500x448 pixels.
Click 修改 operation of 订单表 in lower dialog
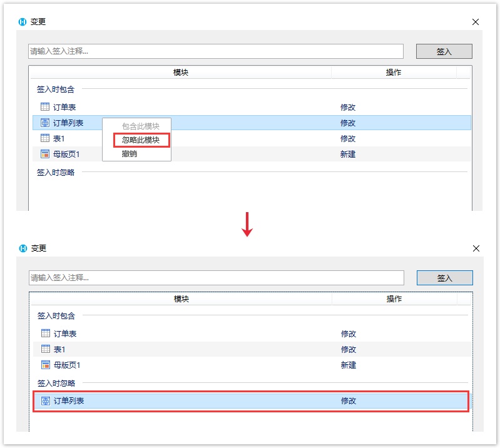point(349,334)
